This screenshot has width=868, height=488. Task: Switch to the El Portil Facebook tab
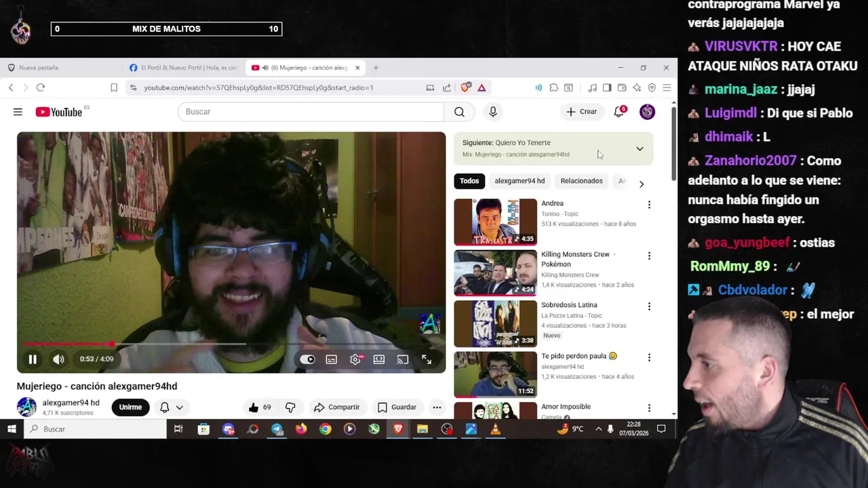(x=183, y=68)
